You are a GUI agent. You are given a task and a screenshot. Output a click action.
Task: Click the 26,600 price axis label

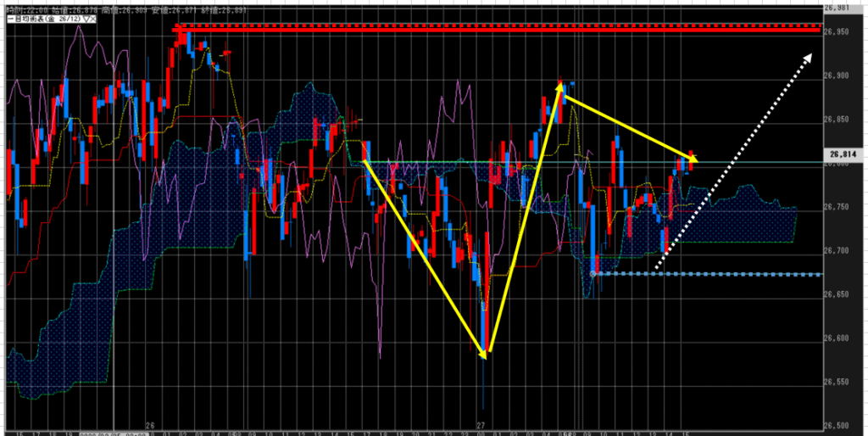pos(837,338)
